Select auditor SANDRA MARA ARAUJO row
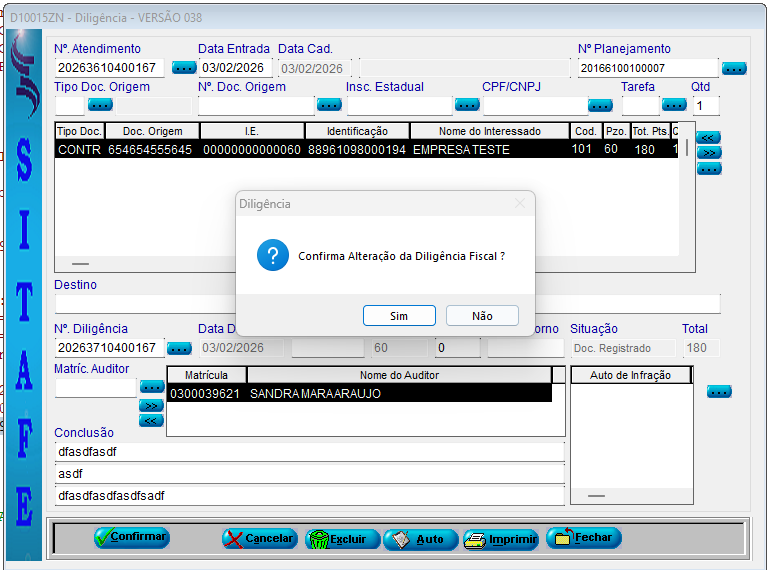This screenshot has height=570, width=767. pos(358,394)
